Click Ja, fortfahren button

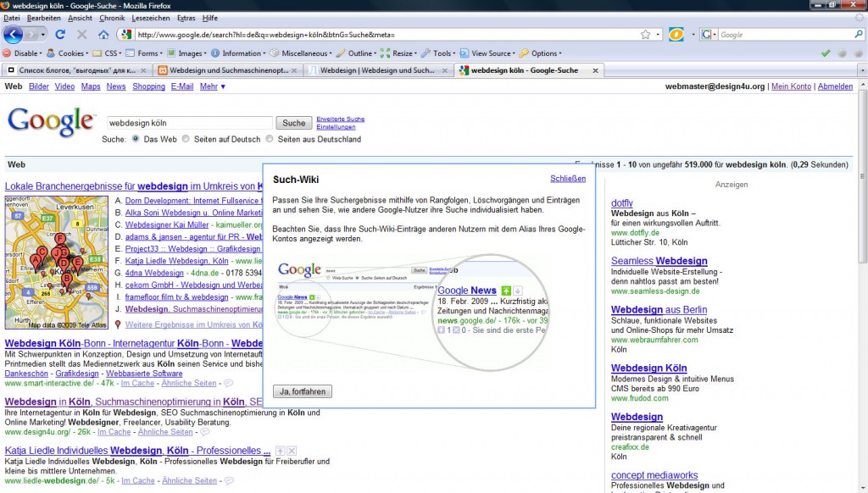[303, 391]
